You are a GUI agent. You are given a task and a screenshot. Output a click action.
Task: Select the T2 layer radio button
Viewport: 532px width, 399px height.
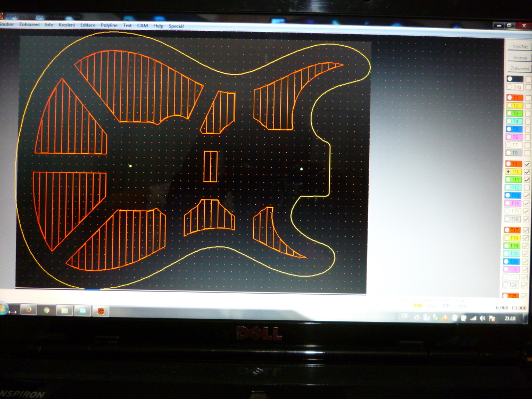(509, 106)
